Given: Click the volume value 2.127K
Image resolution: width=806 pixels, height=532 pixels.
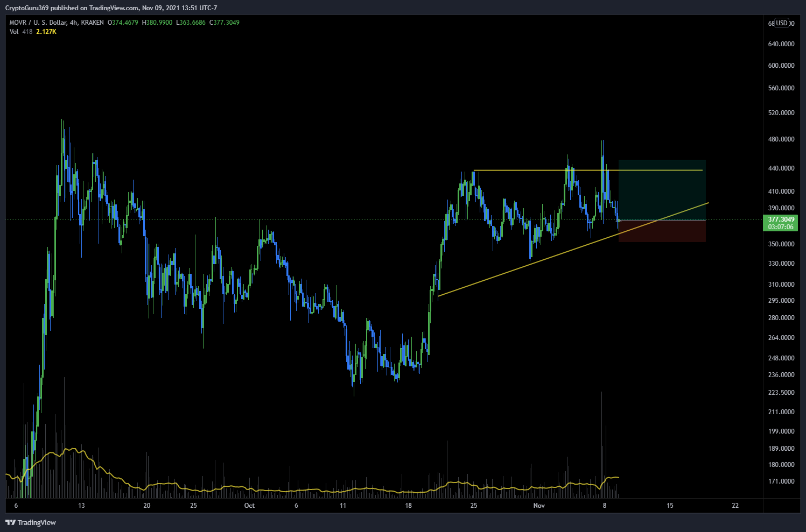Looking at the screenshot, I should (x=46, y=32).
